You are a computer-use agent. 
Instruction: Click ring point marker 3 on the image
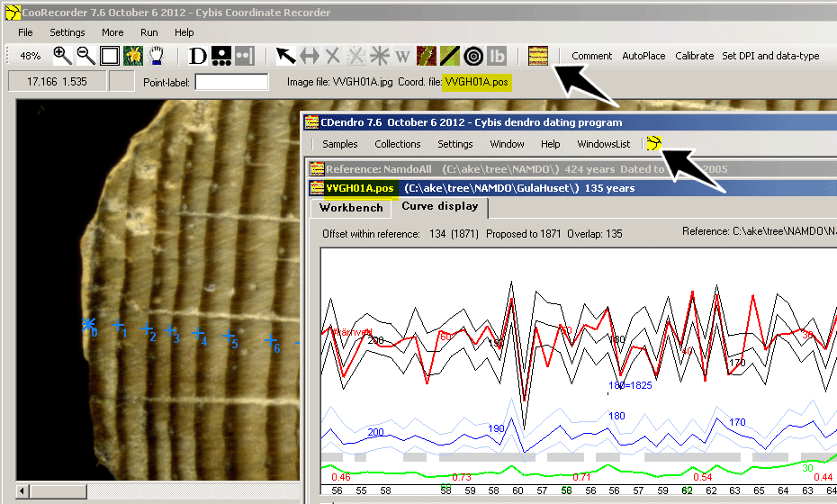[170, 330]
